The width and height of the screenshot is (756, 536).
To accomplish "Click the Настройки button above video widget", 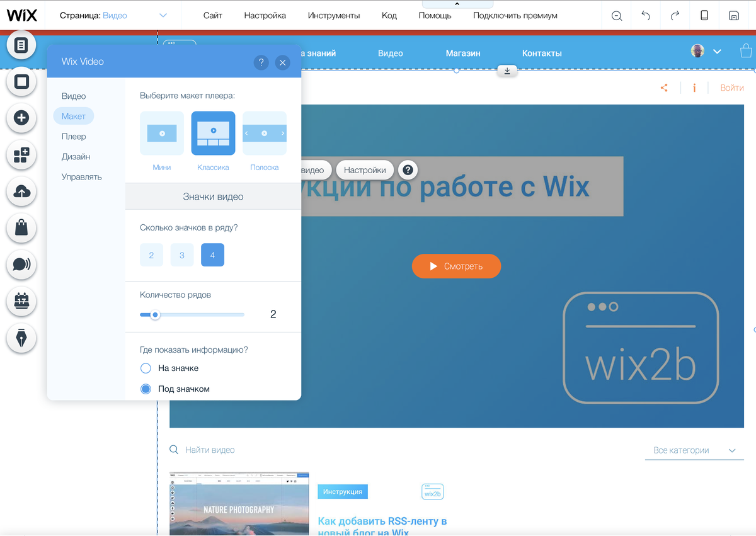I will point(365,170).
